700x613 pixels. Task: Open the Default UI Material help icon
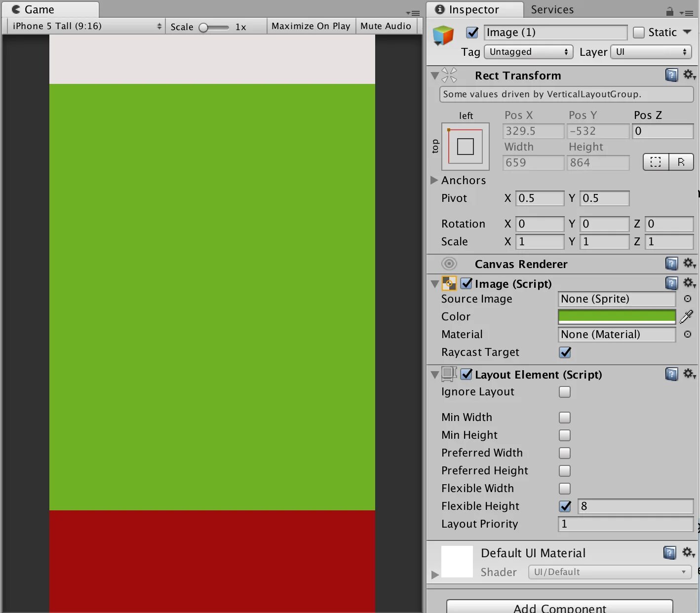click(x=670, y=552)
